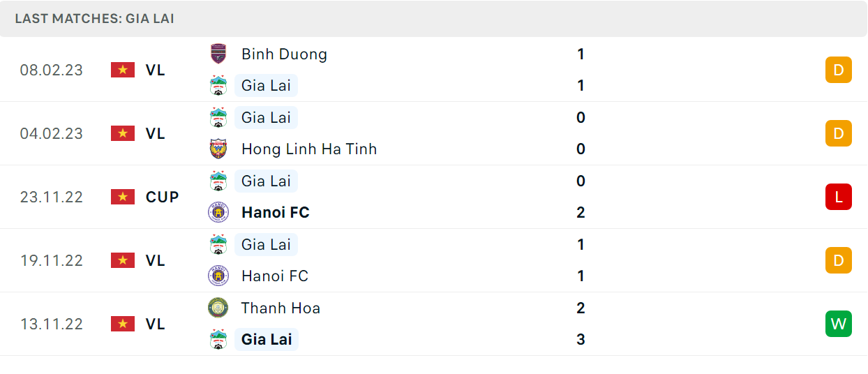The width and height of the screenshot is (868, 374).
Task: Click the D badge for 08.02.23 match
Action: coord(839,70)
